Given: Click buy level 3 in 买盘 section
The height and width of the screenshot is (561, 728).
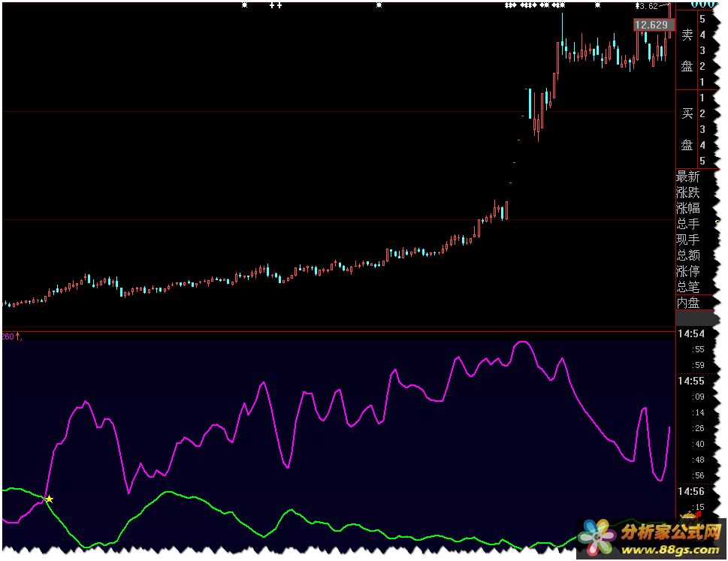Looking at the screenshot, I should [702, 129].
